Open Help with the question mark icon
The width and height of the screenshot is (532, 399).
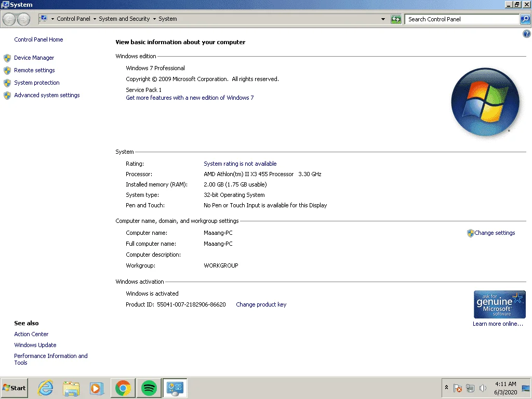click(x=527, y=34)
